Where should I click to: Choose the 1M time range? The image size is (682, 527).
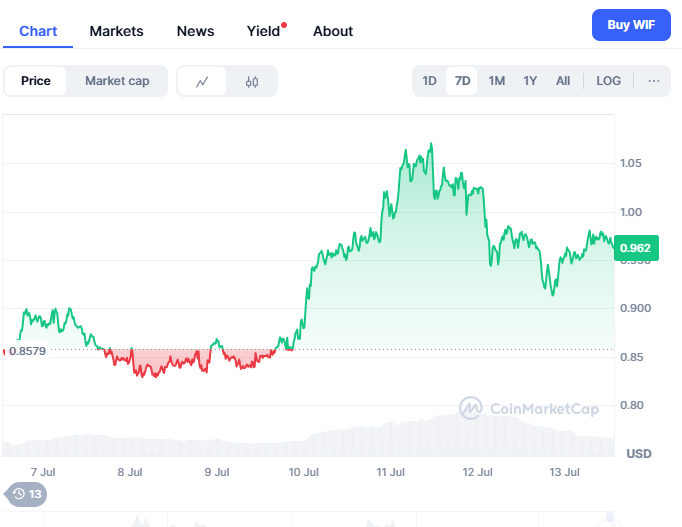click(496, 81)
